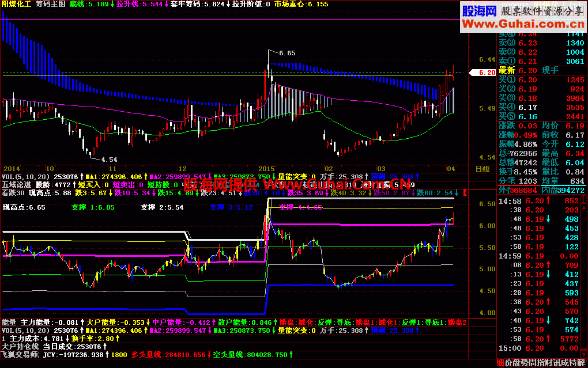
Task: Select the 指 tab in bottom strip
Action: point(540,363)
